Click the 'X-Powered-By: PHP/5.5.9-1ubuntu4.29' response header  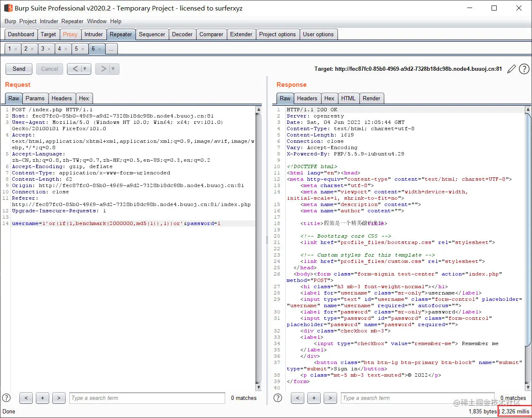[x=346, y=154]
